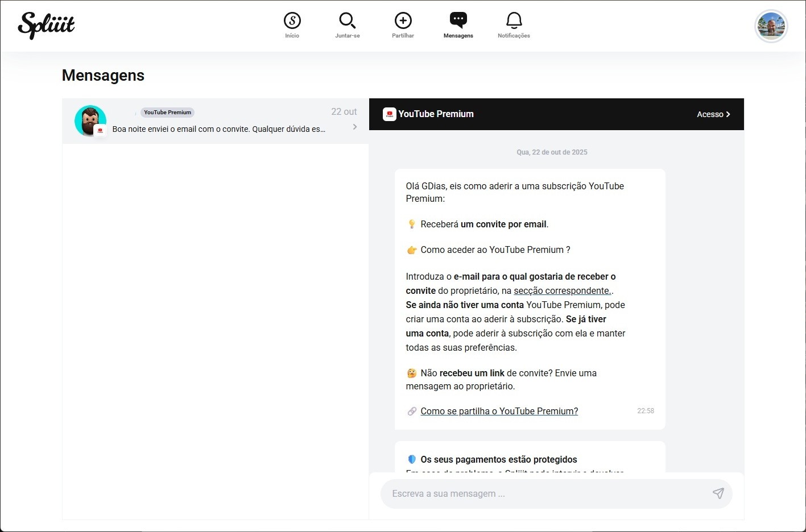Expand the conversation with the chevron arrow

click(x=355, y=127)
